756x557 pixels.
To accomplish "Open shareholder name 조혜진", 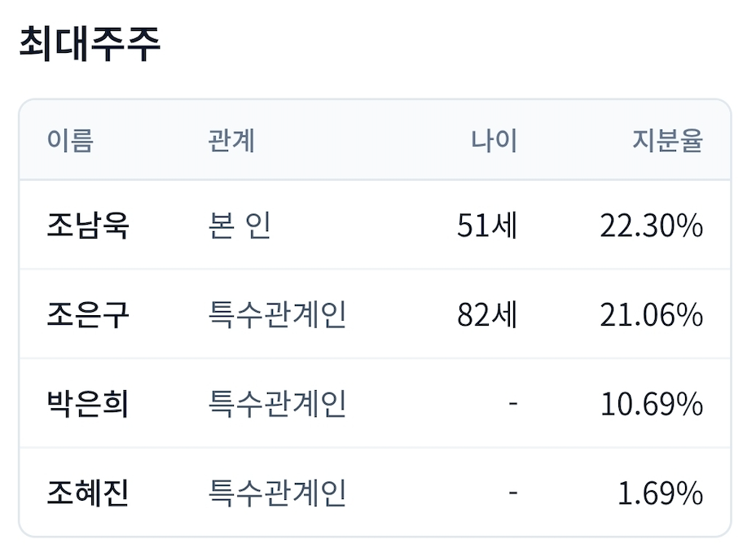I will tap(88, 493).
